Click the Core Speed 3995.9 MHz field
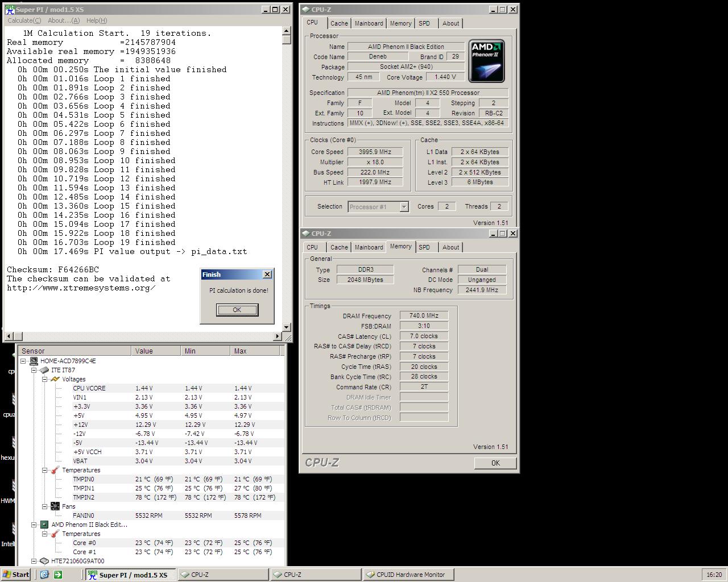This screenshot has width=728, height=582. point(375,152)
